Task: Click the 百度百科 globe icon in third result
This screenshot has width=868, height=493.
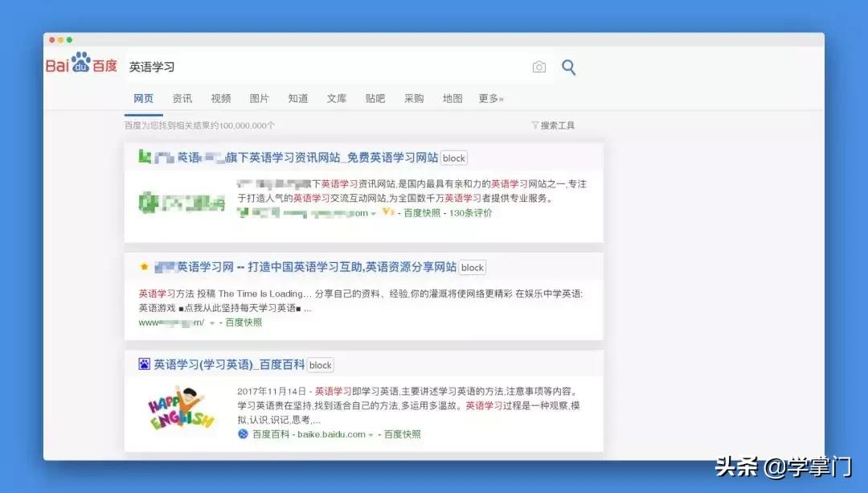Action: [x=241, y=434]
